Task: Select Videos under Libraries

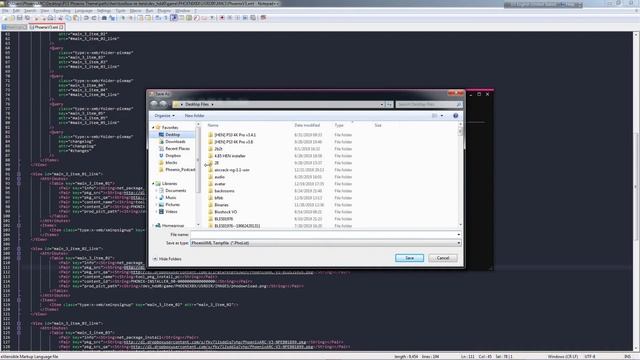Action: tap(171, 211)
